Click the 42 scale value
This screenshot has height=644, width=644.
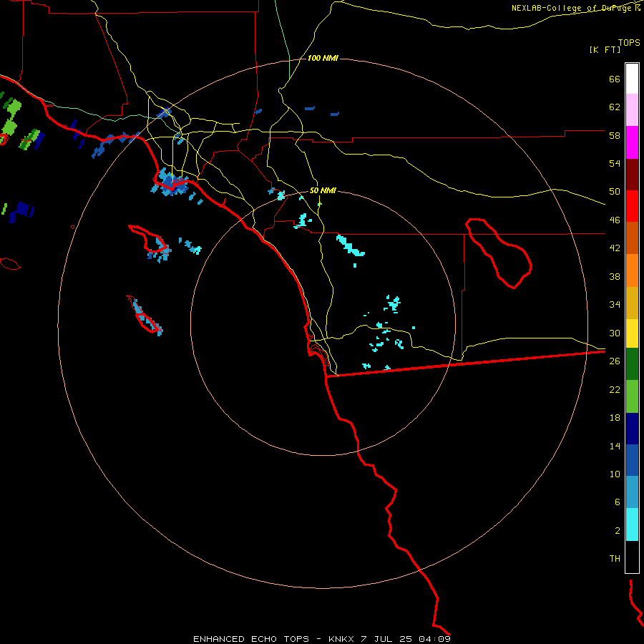pos(615,248)
